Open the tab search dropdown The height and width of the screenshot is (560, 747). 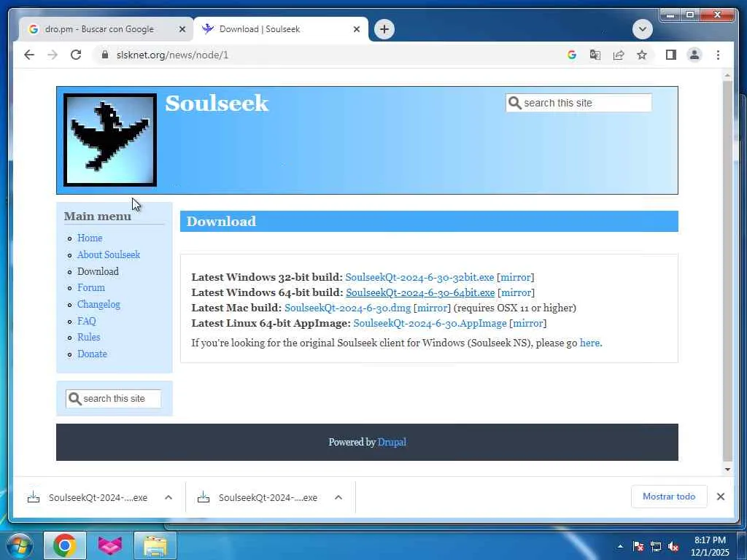[x=642, y=29]
